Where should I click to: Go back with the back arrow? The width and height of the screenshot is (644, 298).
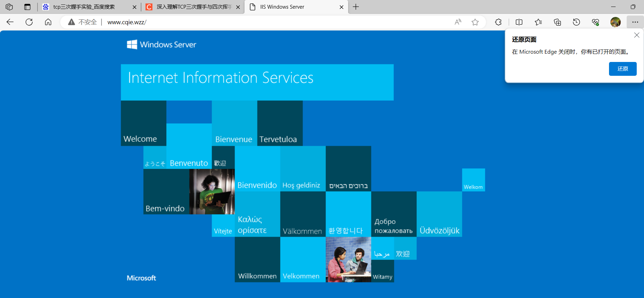pyautogui.click(x=10, y=22)
